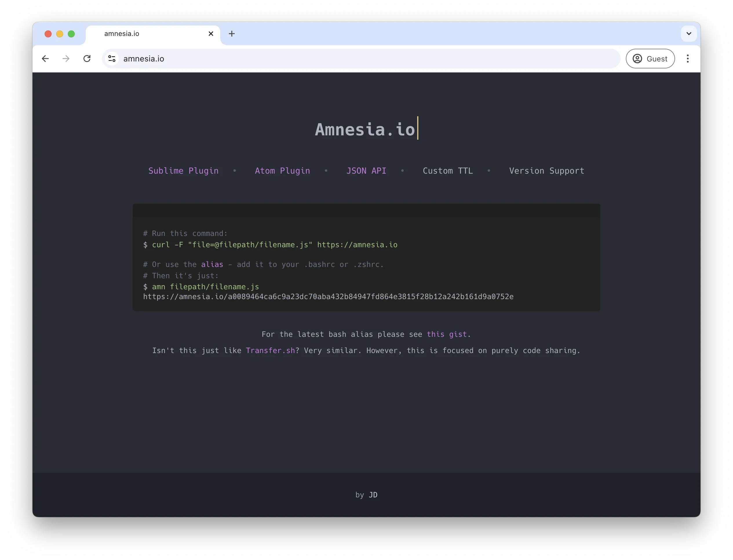This screenshot has height=560, width=733.
Task: Open the Guest profile button
Action: [x=650, y=59]
